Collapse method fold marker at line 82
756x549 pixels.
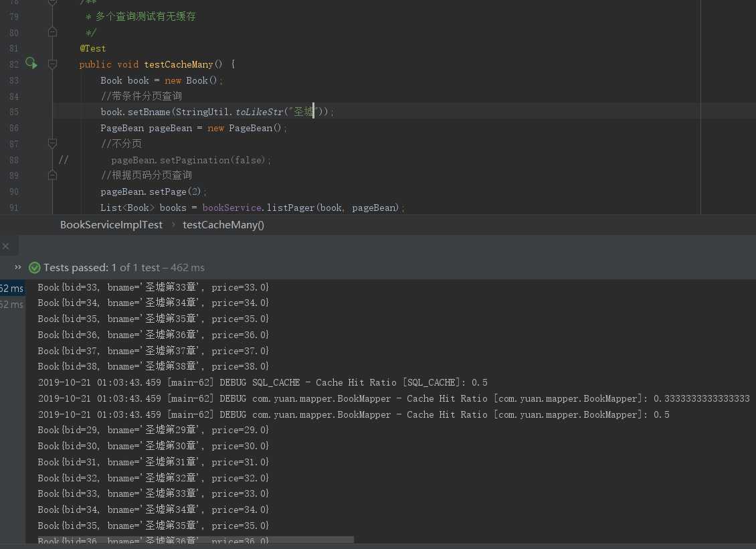(x=53, y=64)
